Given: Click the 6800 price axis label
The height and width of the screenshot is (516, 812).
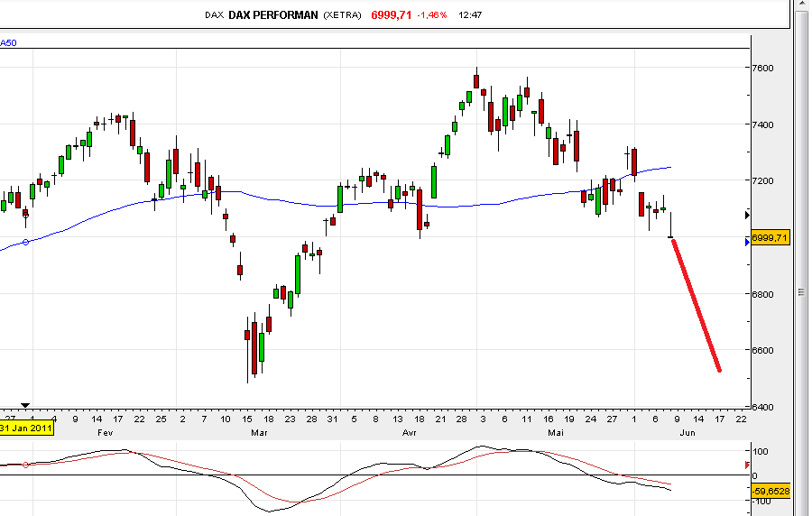Looking at the screenshot, I should pyautogui.click(x=763, y=294).
